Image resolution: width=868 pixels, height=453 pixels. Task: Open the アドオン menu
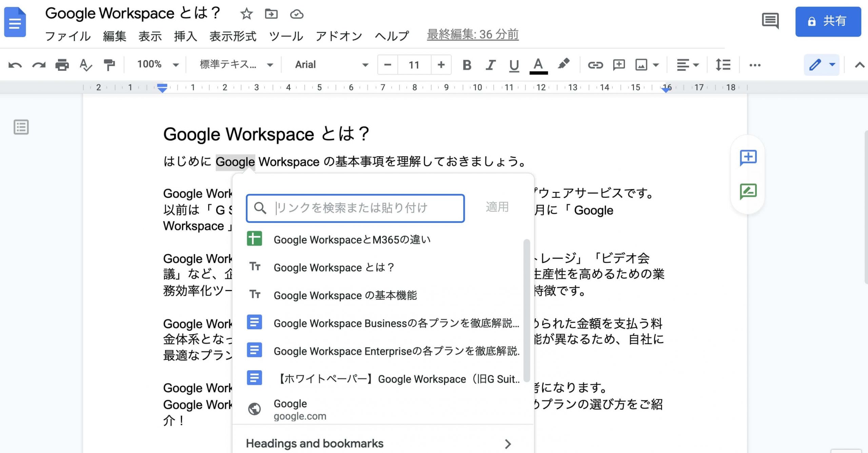pyautogui.click(x=339, y=36)
